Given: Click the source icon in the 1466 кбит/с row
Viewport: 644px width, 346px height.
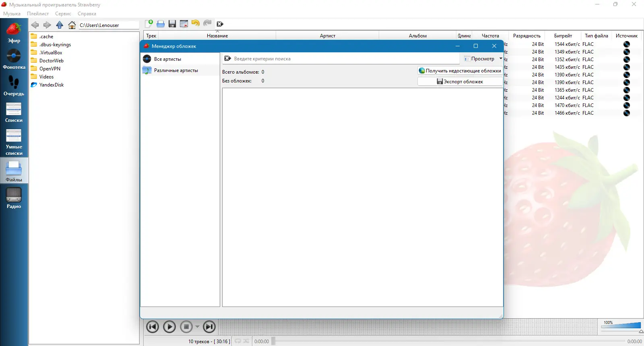Looking at the screenshot, I should [x=627, y=113].
